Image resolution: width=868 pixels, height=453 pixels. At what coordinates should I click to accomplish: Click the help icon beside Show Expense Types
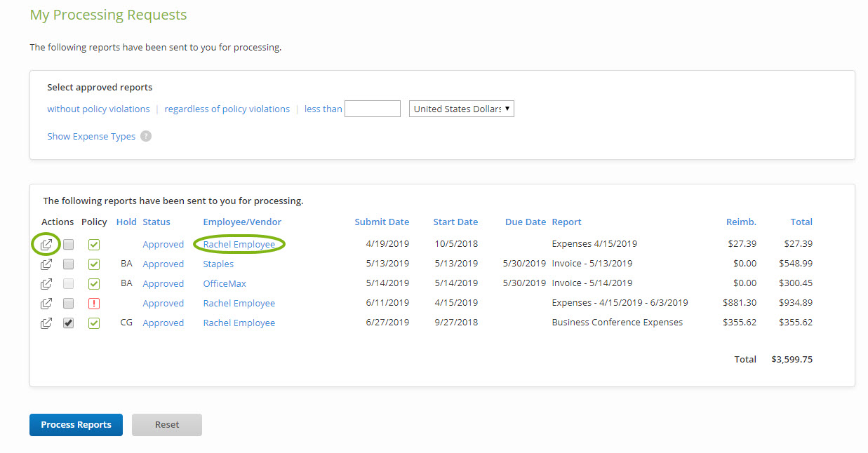(146, 136)
